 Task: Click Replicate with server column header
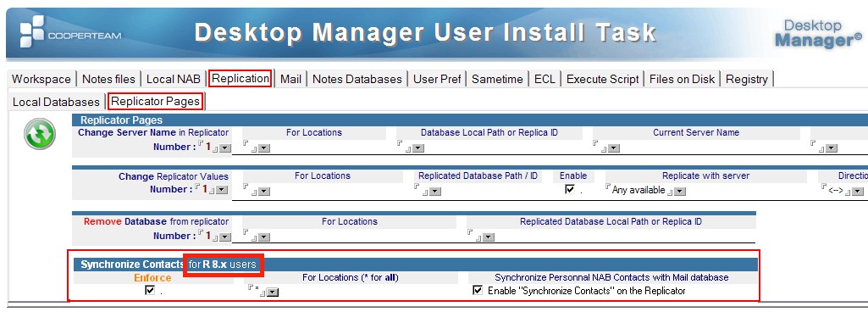point(705,175)
